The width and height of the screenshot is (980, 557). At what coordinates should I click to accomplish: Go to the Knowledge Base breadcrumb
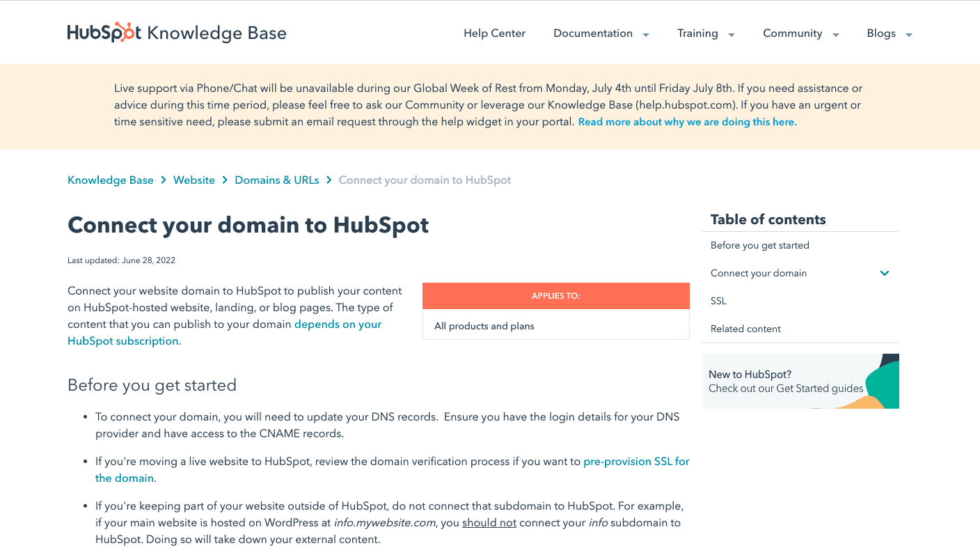(110, 180)
